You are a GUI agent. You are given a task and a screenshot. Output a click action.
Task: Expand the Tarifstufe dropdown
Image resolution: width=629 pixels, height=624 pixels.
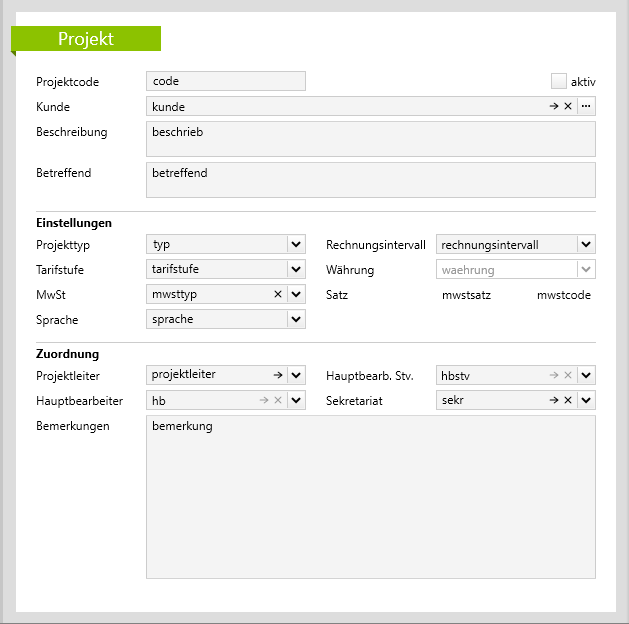pyautogui.click(x=296, y=269)
